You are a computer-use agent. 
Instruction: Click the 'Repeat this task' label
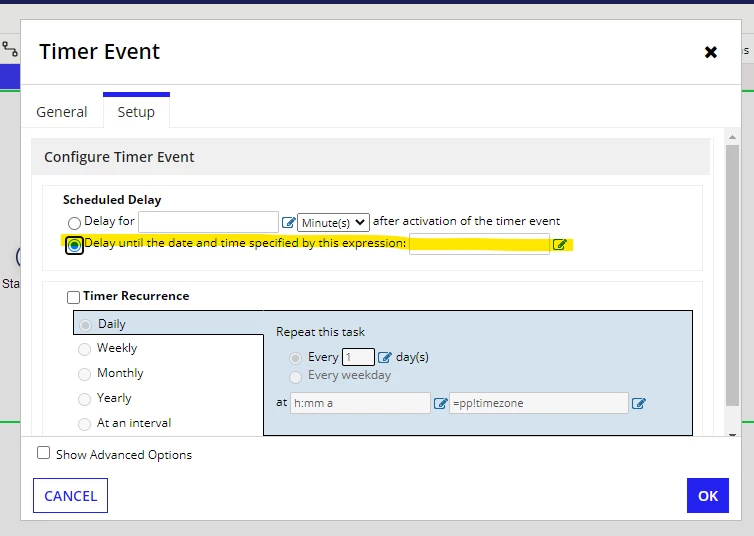320,332
